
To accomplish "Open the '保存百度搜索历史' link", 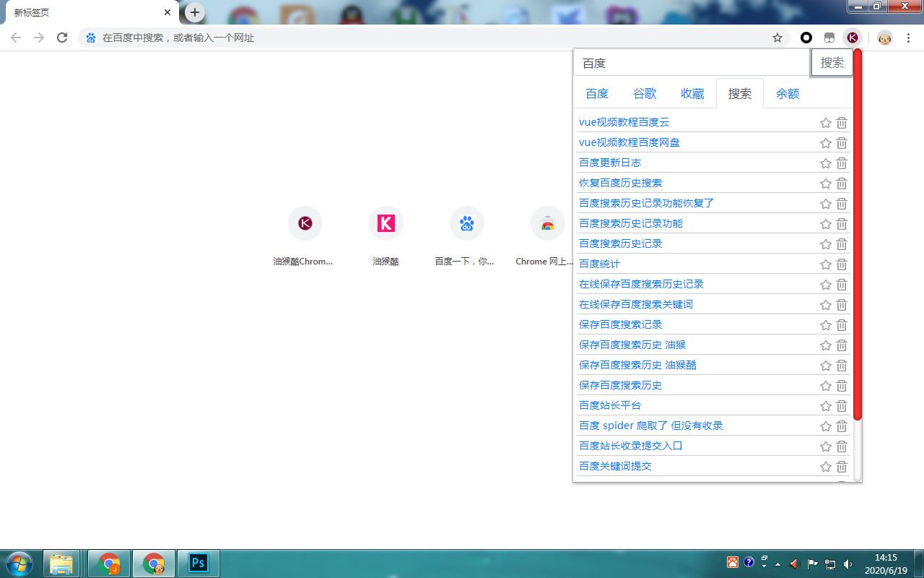I will [x=620, y=385].
